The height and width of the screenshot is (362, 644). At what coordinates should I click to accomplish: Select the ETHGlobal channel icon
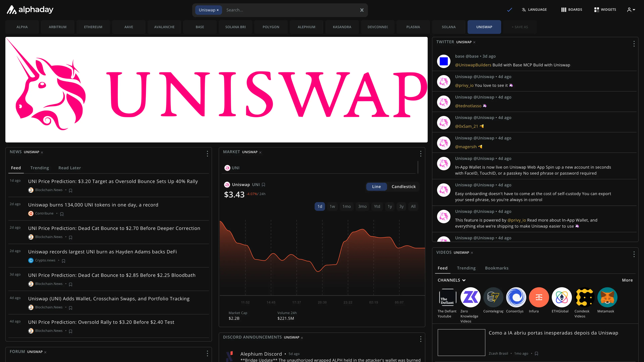561,297
